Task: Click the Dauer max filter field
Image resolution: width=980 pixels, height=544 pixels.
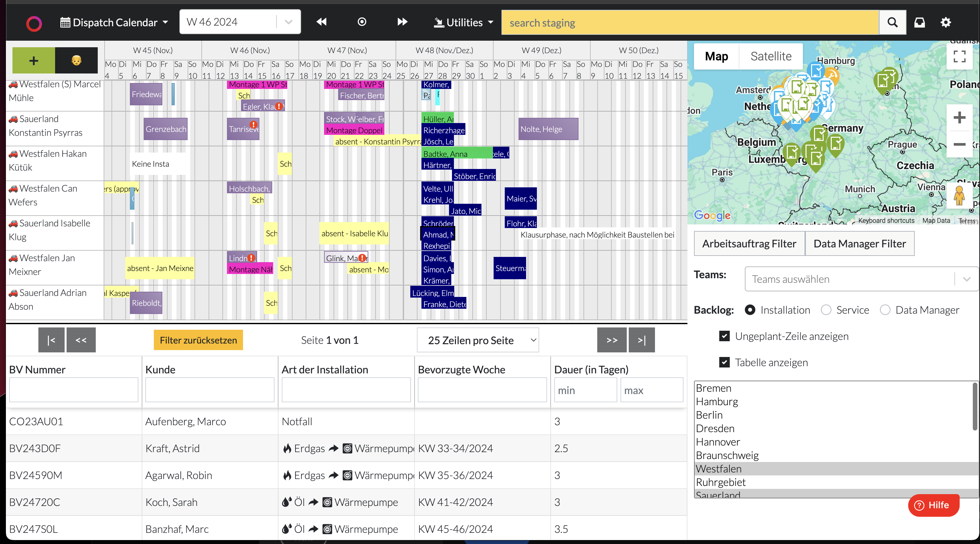Action: point(652,390)
